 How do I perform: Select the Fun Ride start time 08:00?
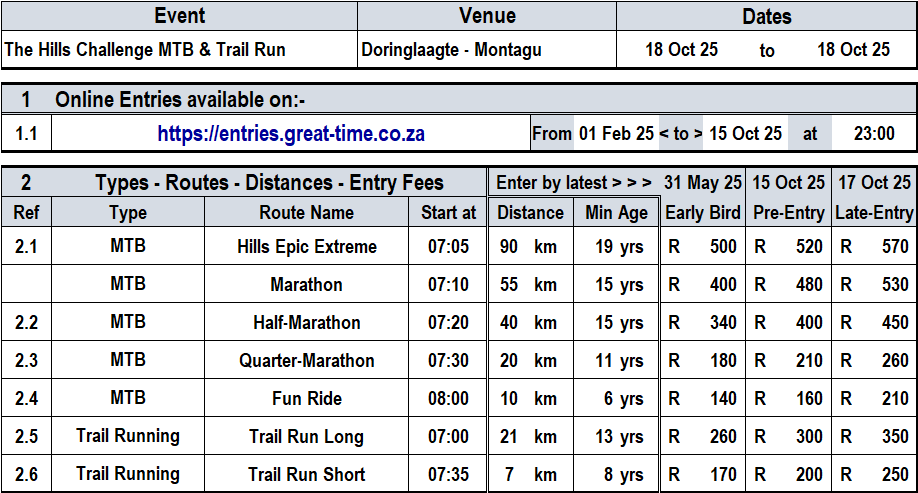pyautogui.click(x=448, y=399)
